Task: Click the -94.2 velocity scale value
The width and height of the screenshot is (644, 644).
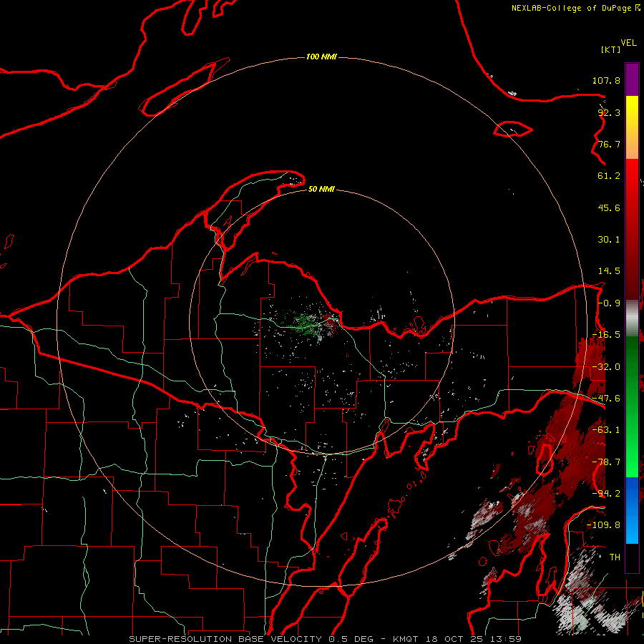Action: click(606, 494)
